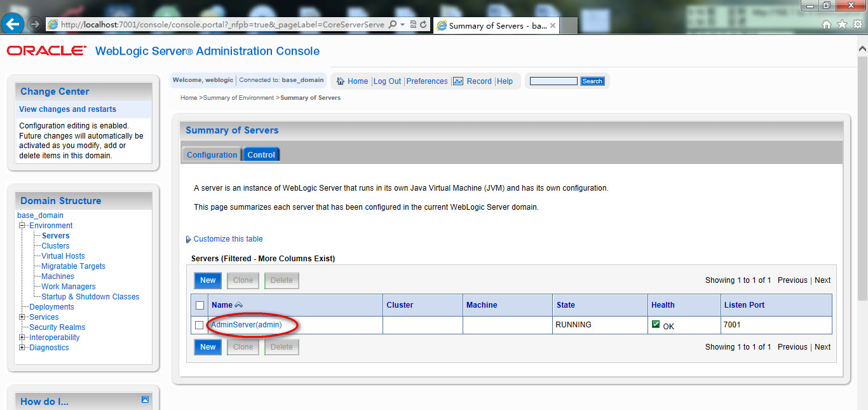Click the Cluster column header
Image resolution: width=868 pixels, height=410 pixels.
[x=400, y=305]
